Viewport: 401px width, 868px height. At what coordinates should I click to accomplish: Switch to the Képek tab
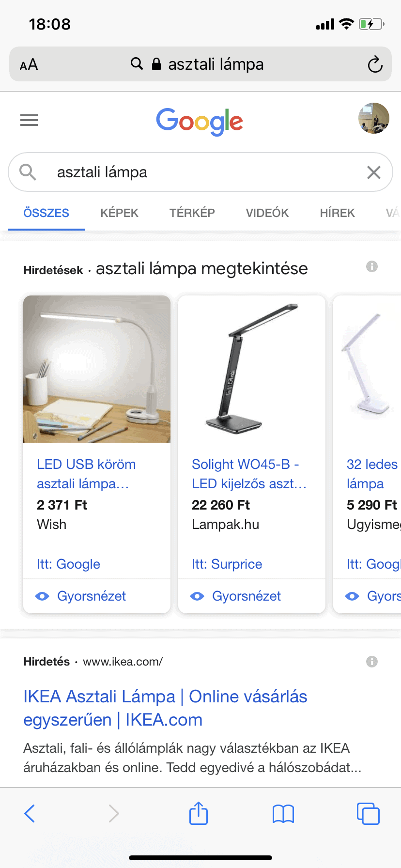(x=119, y=213)
